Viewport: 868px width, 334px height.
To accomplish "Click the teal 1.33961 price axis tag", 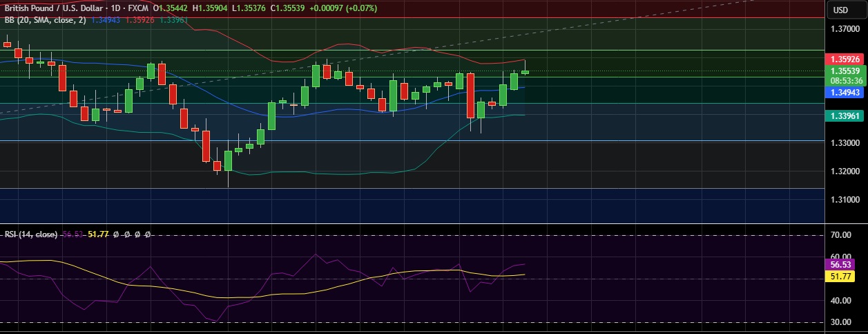I will [845, 116].
